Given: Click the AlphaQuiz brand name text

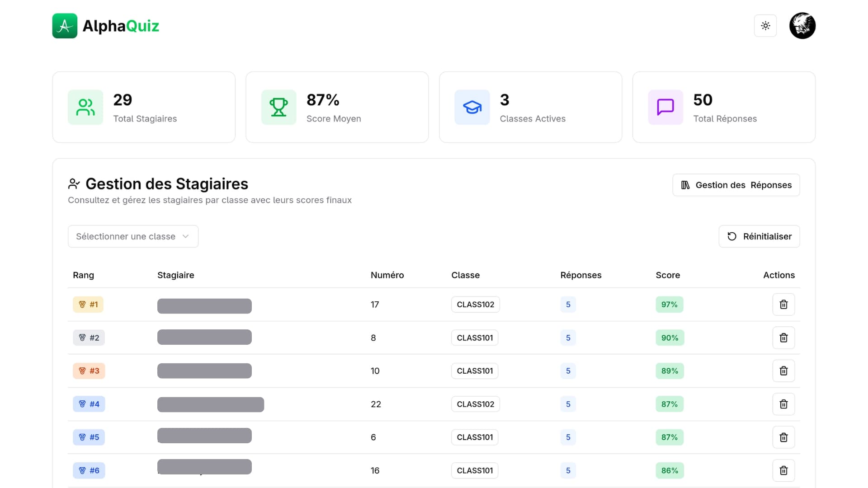Looking at the screenshot, I should click(x=121, y=26).
